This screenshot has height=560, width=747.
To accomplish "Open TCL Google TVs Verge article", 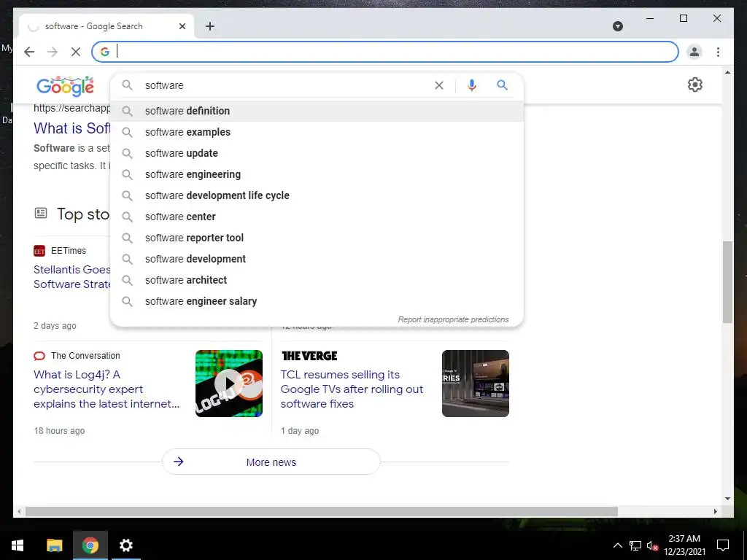I will 352,389.
